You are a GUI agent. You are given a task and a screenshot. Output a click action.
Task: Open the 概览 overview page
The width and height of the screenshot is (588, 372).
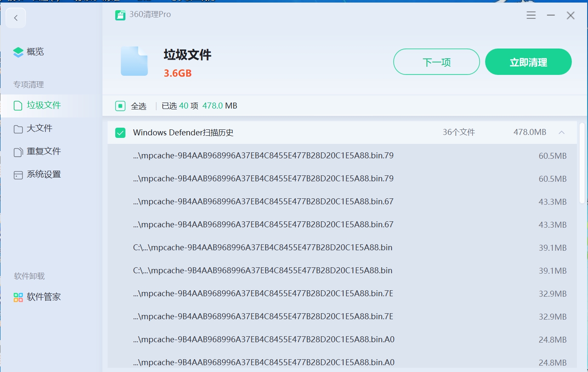[x=35, y=52]
